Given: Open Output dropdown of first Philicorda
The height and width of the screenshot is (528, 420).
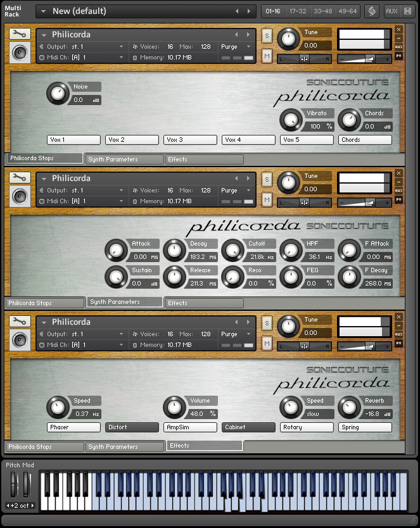Looking at the screenshot, I should 121,47.
